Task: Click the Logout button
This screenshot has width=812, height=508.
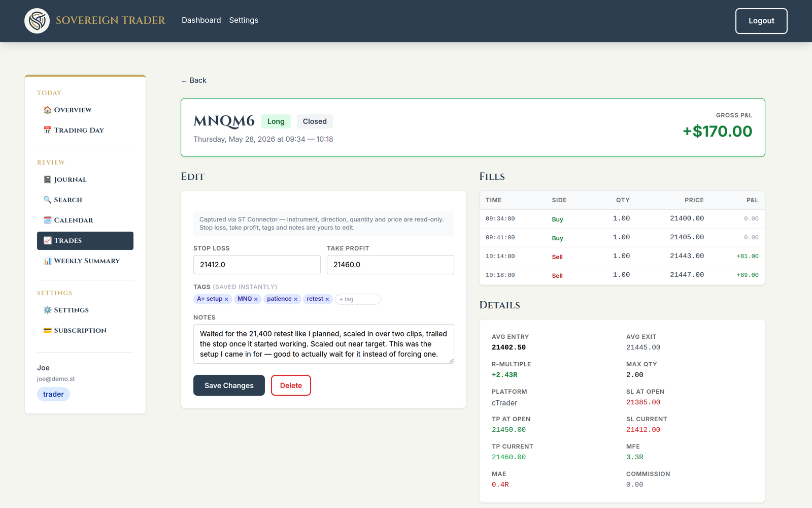Action: (761, 21)
